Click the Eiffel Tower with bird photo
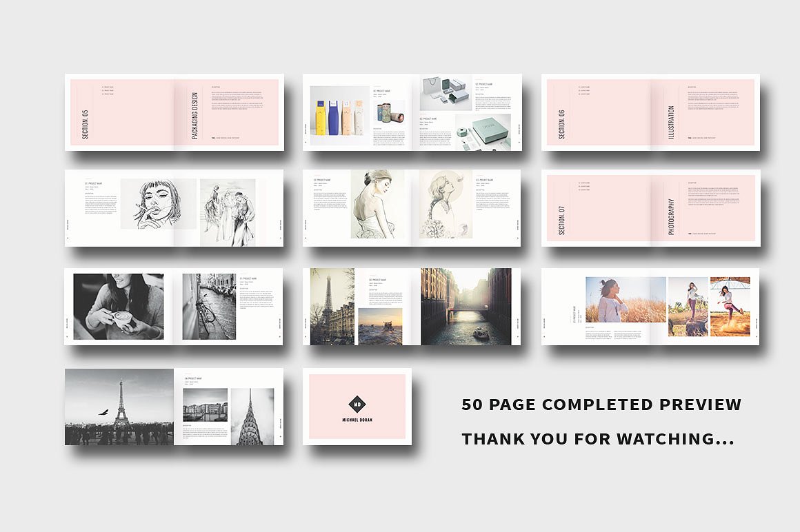Image resolution: width=800 pixels, height=532 pixels. point(119,407)
